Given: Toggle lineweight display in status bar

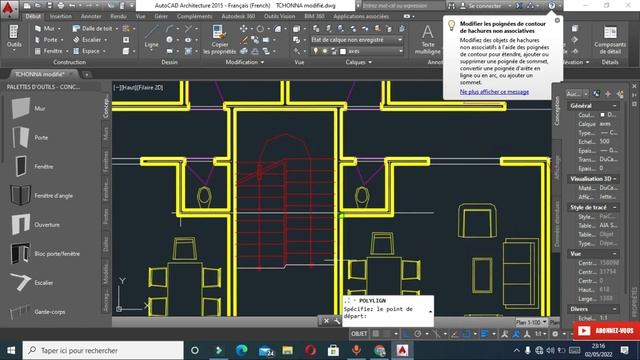Looking at the screenshot, I should tap(484, 334).
